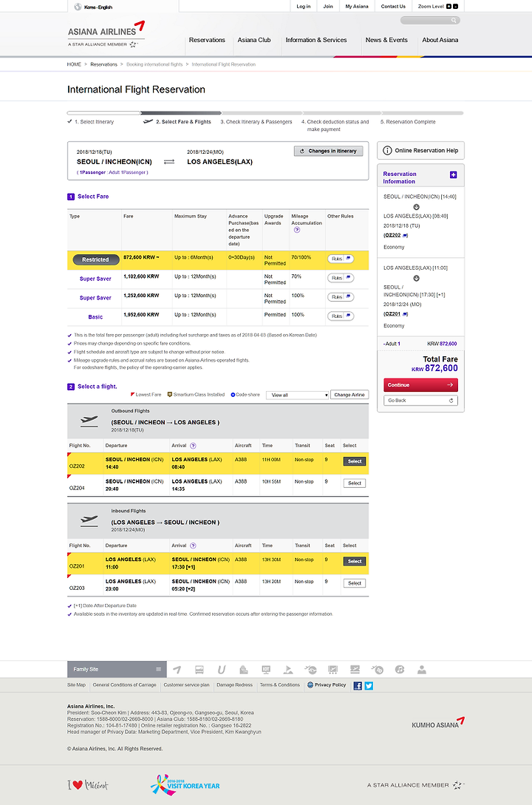Viewport: 532px width, 805px height.
Task: Go to HOME breadcrumb
Action: click(x=74, y=65)
